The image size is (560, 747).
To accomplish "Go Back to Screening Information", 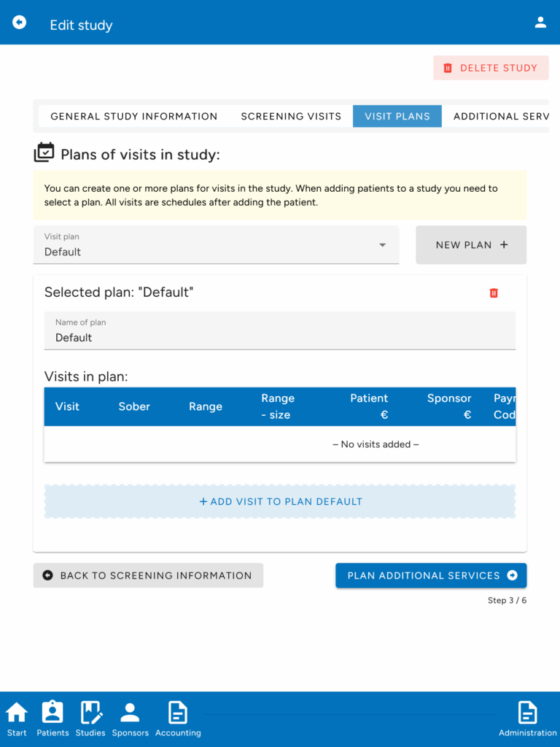I will (148, 576).
